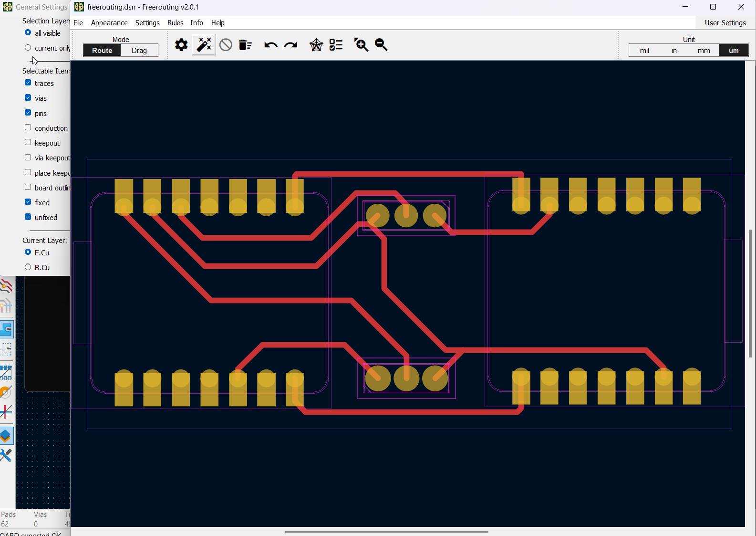Delete all tracks with the trash icon
Viewport: 756px width, 536px height.
pyautogui.click(x=245, y=45)
